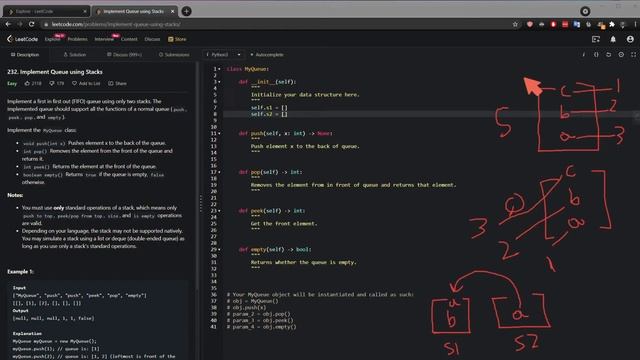Open a new browser tab with plus button

[187, 11]
